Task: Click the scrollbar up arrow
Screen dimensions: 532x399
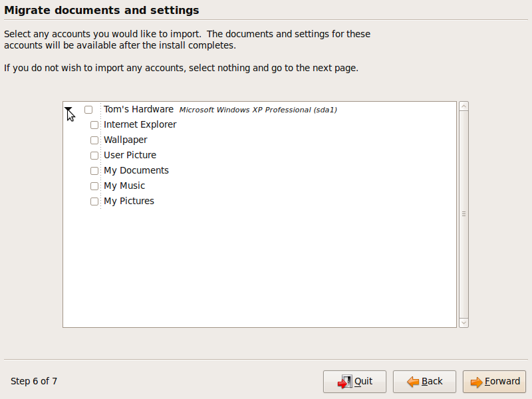Action: click(x=463, y=104)
